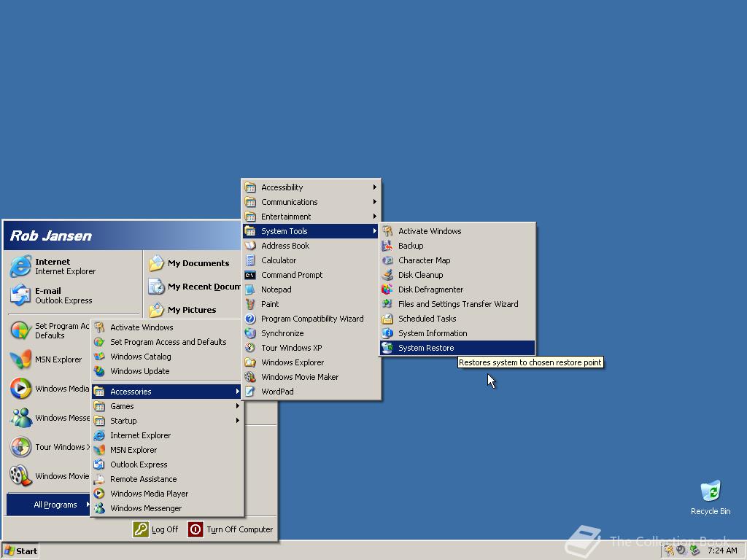Click the Log Off button
The width and height of the screenshot is (747, 560).
156,529
